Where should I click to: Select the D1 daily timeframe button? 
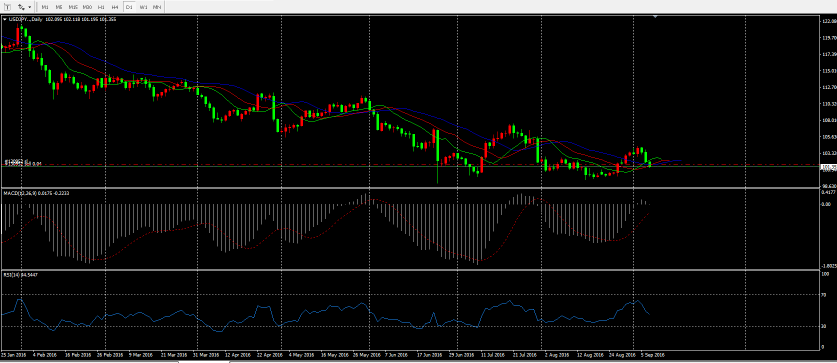129,7
